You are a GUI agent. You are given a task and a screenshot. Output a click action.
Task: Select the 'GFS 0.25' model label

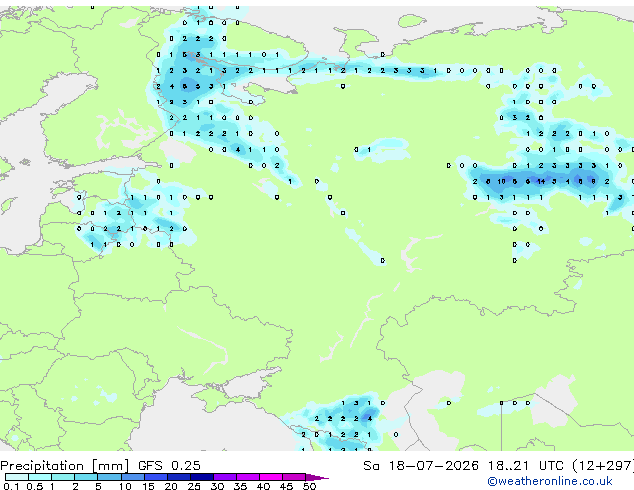tap(169, 465)
